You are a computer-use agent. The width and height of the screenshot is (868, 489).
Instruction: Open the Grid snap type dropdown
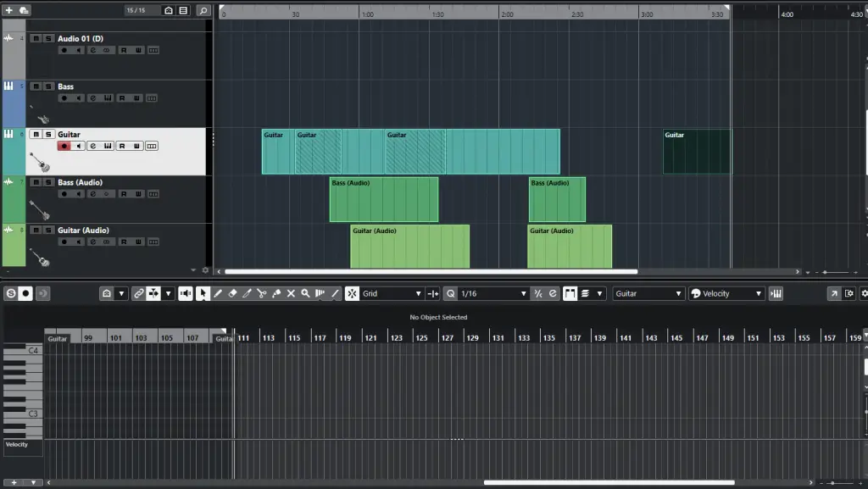[x=391, y=293]
